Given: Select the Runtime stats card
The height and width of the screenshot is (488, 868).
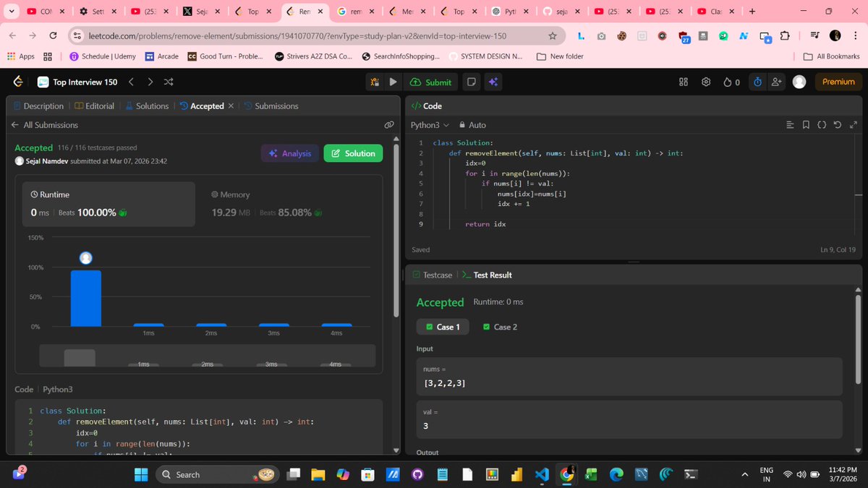Looking at the screenshot, I should pos(108,204).
